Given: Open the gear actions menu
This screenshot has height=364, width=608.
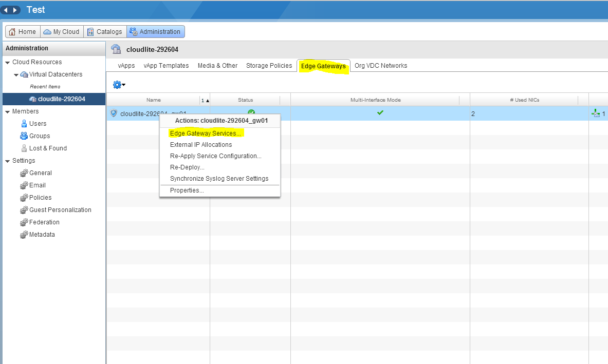Looking at the screenshot, I should click(x=118, y=84).
